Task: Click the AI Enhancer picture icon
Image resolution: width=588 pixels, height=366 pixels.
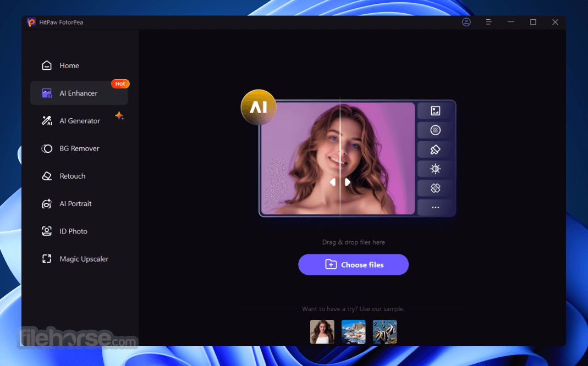Action: click(x=47, y=93)
